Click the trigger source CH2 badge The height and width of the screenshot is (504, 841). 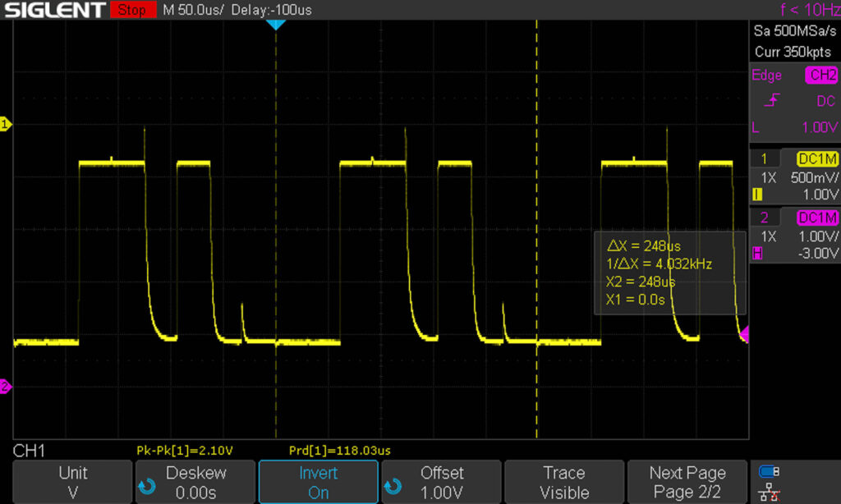[821, 75]
